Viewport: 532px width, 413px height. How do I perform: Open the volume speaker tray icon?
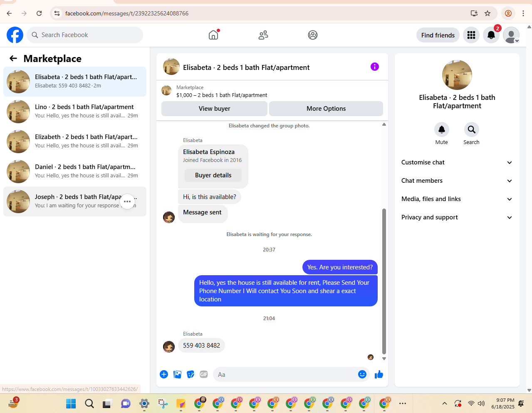click(x=481, y=403)
